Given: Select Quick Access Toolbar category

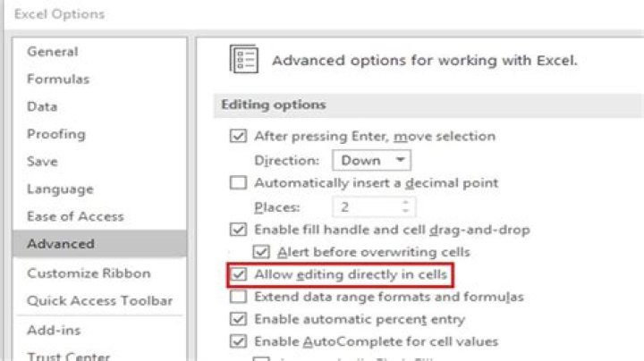Looking at the screenshot, I should pos(99,301).
